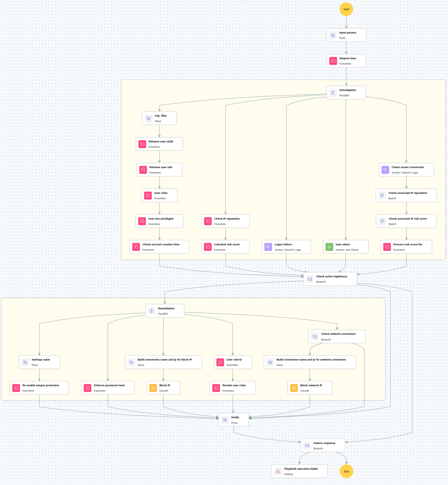Click 'Failure' type label under Playbook execution failed
448x485 pixels.
coord(289,474)
